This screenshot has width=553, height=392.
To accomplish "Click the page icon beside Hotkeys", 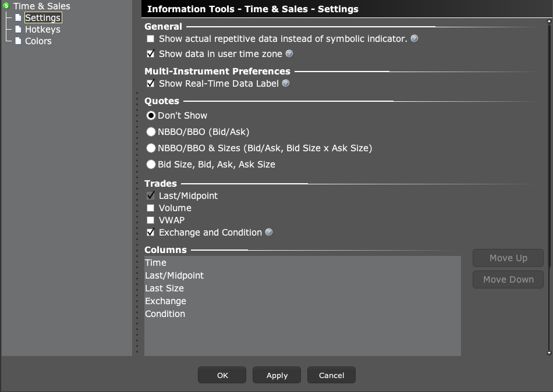I will [19, 29].
